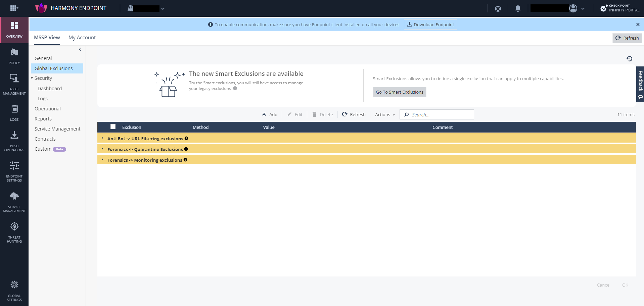Click Delete in the exclusions toolbar
Viewport: 644px width, 306px height.
(x=322, y=114)
